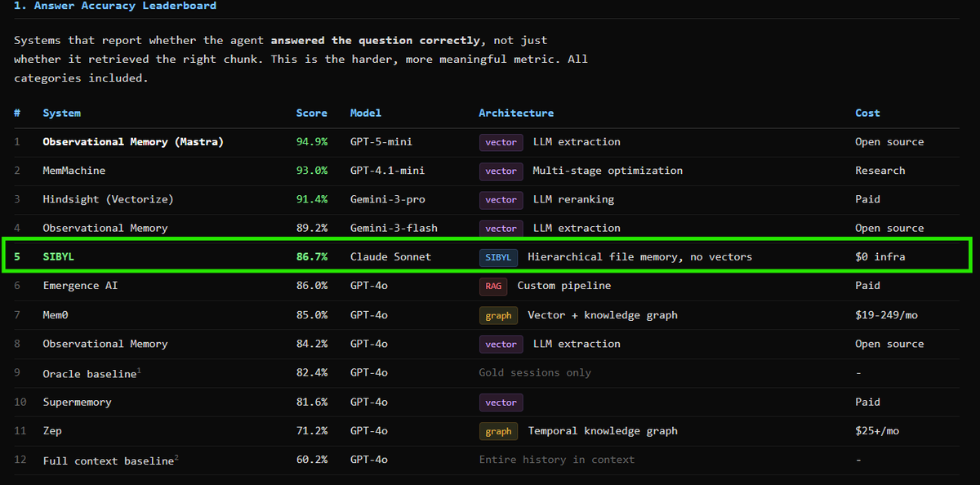Click the 94.9% score

tap(311, 141)
